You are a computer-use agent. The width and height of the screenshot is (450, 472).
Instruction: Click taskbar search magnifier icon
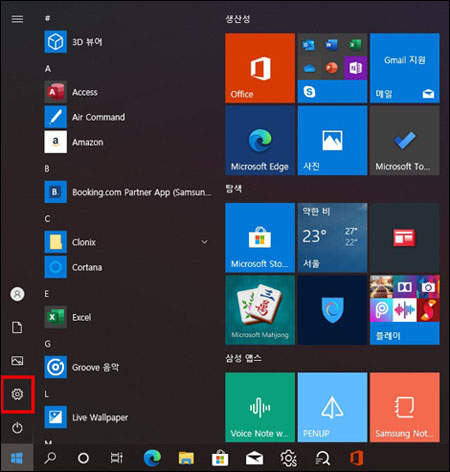[x=50, y=458]
